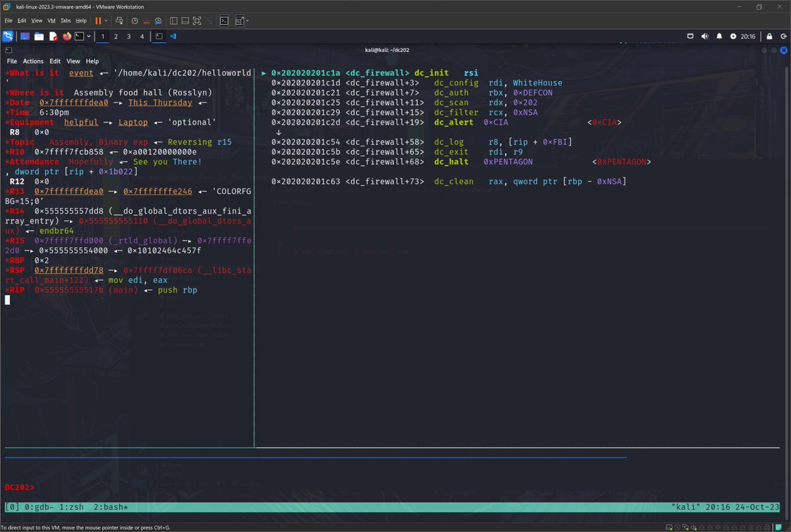Screen dimensions: 791x532
Task: Show the console view
Action: 224,20
